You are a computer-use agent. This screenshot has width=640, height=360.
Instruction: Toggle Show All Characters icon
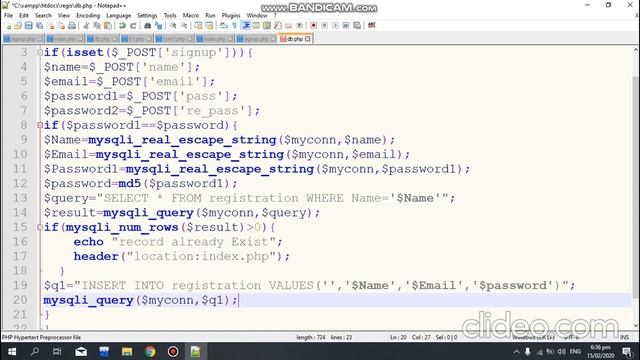click(235, 25)
